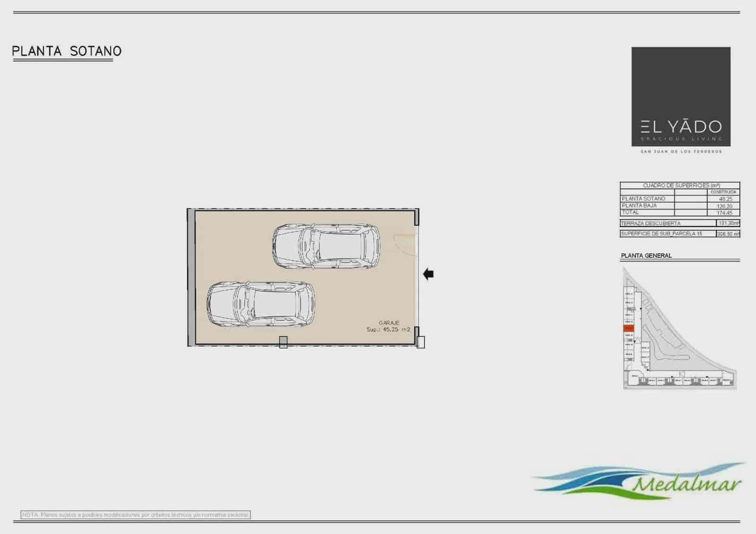Click the PLANTA BAJA table row label
This screenshot has height=534, width=756.
639,205
